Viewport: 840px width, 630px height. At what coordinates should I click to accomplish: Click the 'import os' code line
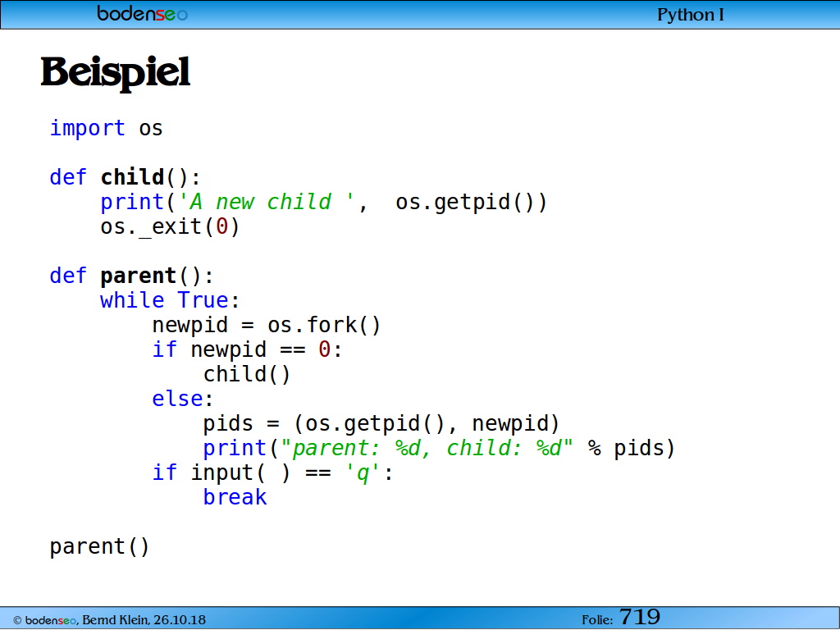click(106, 129)
